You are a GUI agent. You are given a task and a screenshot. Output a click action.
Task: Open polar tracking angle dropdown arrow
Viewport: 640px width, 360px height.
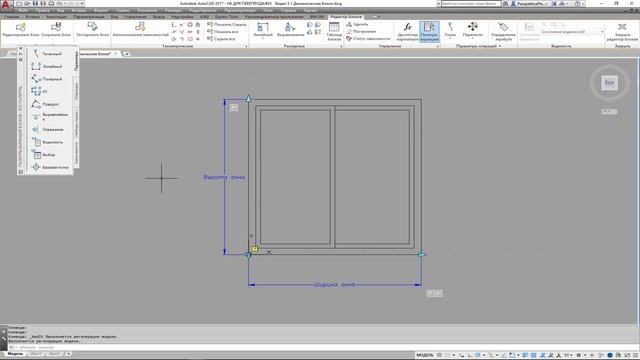point(484,355)
